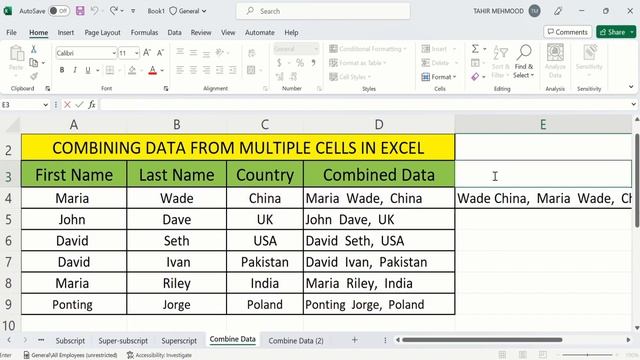
Task: Decrease font size with smaller A icon
Action: tap(160, 53)
